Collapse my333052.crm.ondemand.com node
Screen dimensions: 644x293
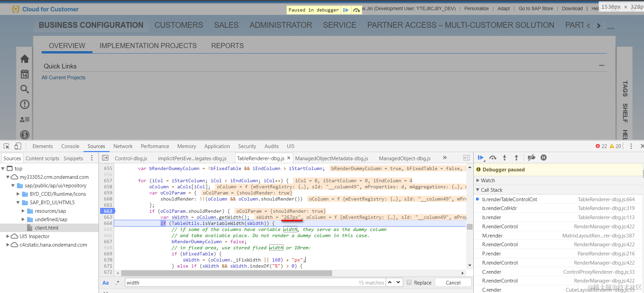point(8,177)
